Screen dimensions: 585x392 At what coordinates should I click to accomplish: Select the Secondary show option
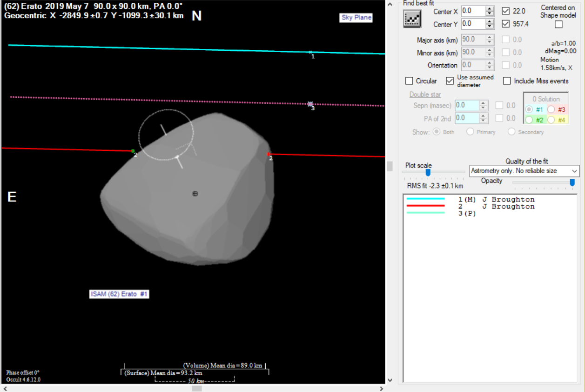tap(511, 132)
